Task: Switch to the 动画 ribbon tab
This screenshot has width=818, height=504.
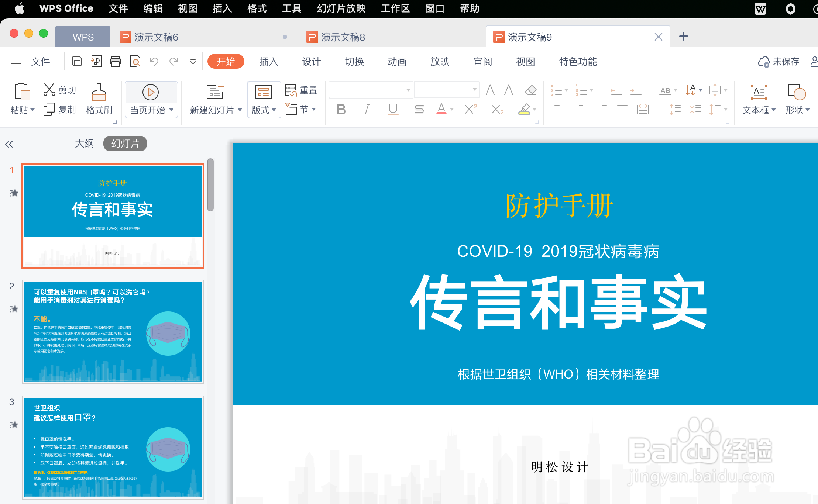Action: coord(397,62)
